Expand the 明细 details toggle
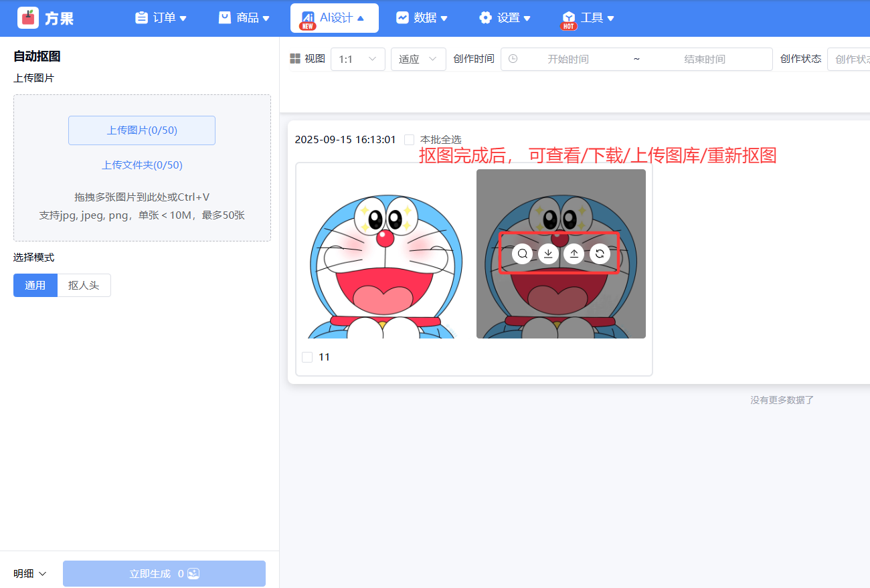Image resolution: width=870 pixels, height=588 pixels. point(30,573)
